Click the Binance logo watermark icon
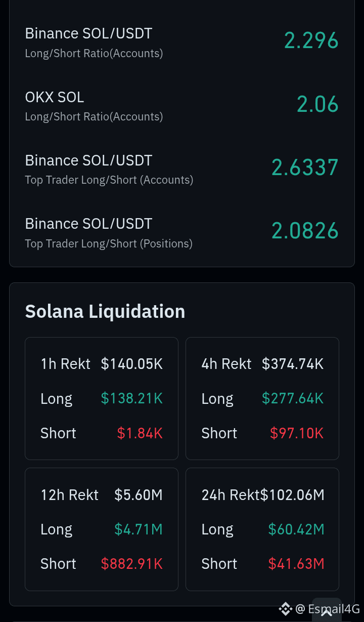Image resolution: width=364 pixels, height=622 pixels. click(286, 608)
